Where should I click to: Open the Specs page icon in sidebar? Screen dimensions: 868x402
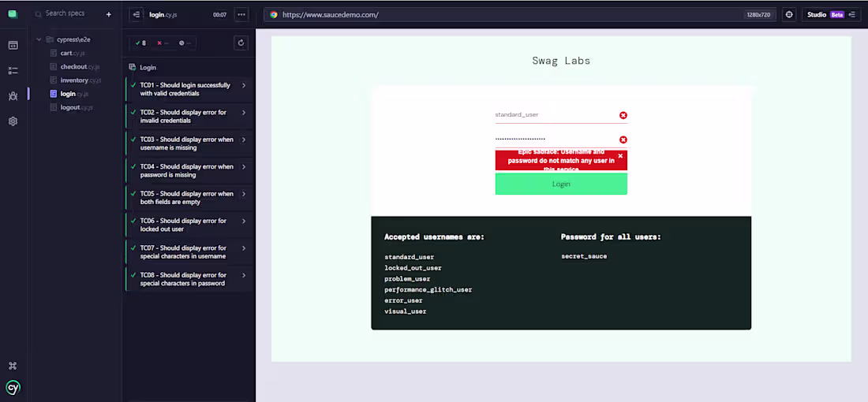point(13,46)
